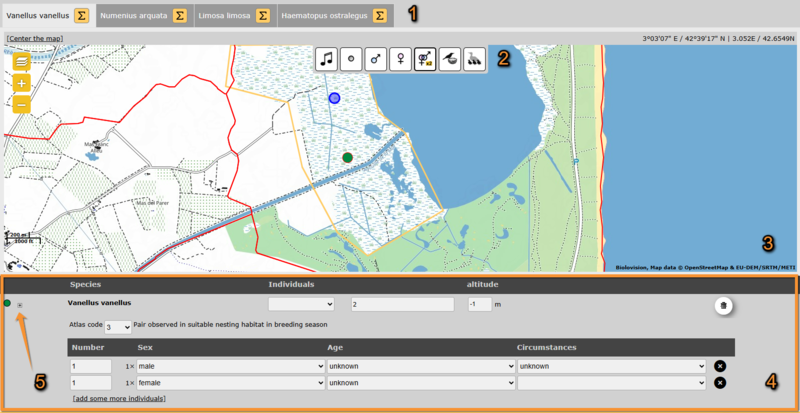Switch to the Numenius arquata tab

(133, 15)
